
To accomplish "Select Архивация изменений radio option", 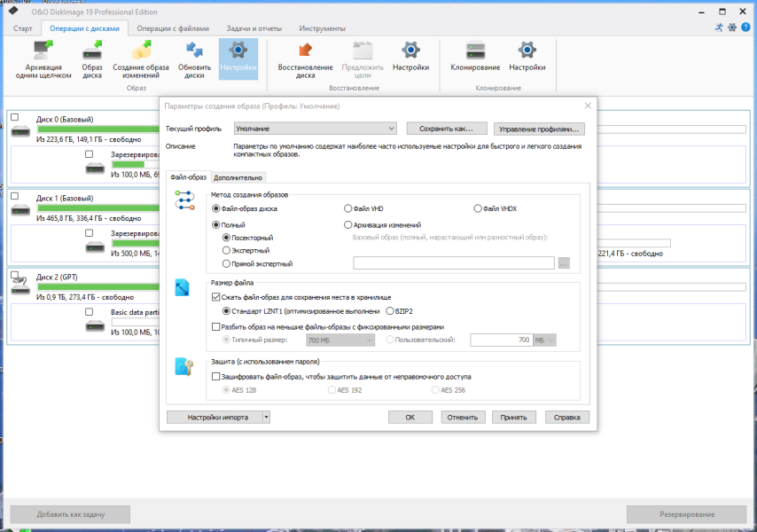I will (x=347, y=225).
